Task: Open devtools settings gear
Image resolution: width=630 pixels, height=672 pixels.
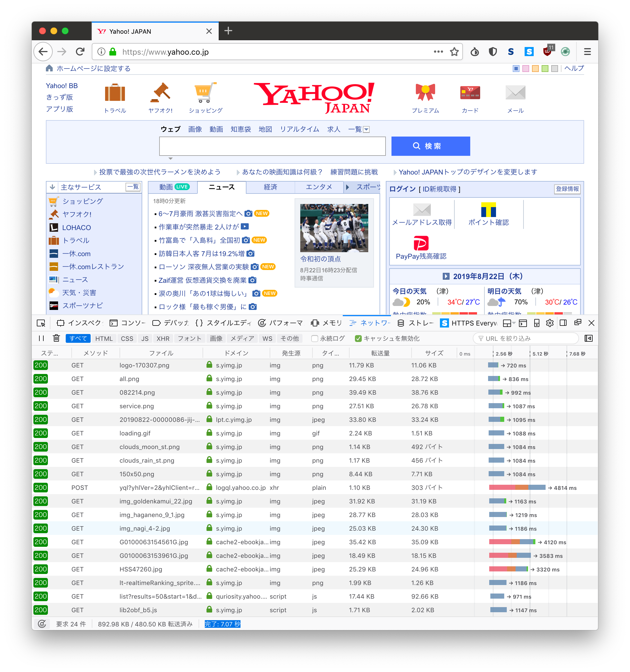Action: coord(550,323)
